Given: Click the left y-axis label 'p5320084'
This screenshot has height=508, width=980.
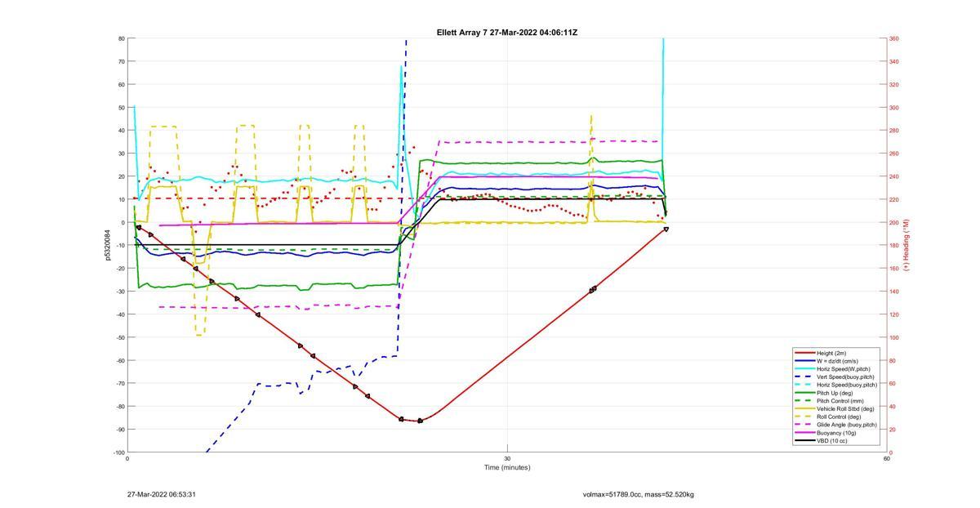Looking at the screenshot, I should (108, 245).
